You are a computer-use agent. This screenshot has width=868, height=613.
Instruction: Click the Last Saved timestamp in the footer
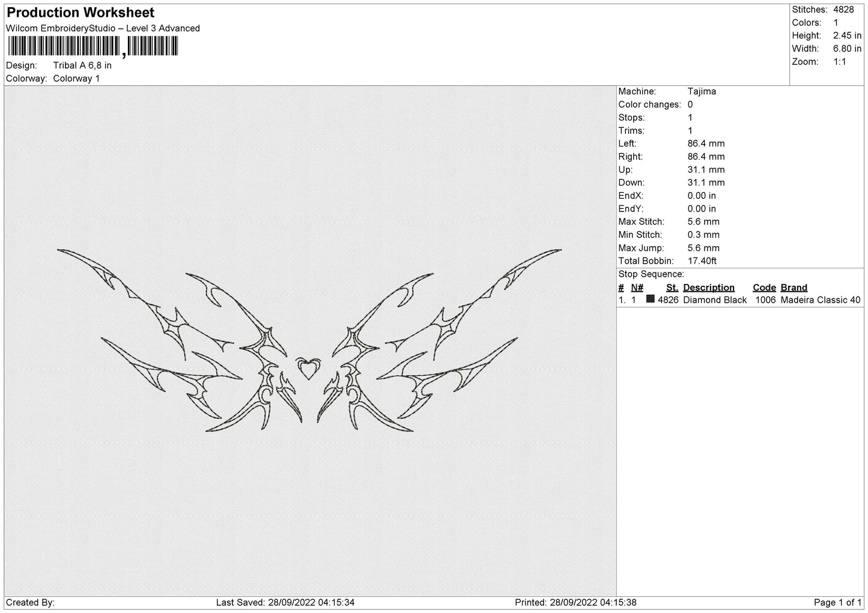(x=285, y=602)
